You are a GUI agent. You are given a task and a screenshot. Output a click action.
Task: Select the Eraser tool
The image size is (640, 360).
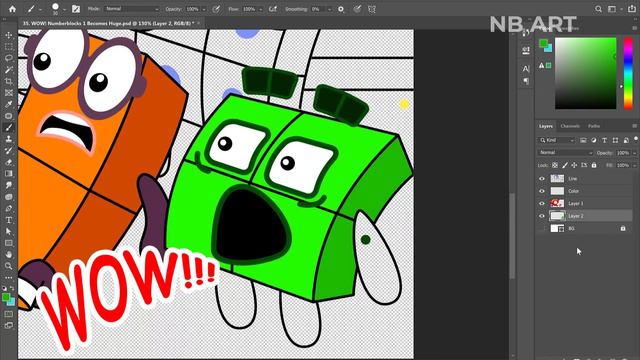(9, 162)
